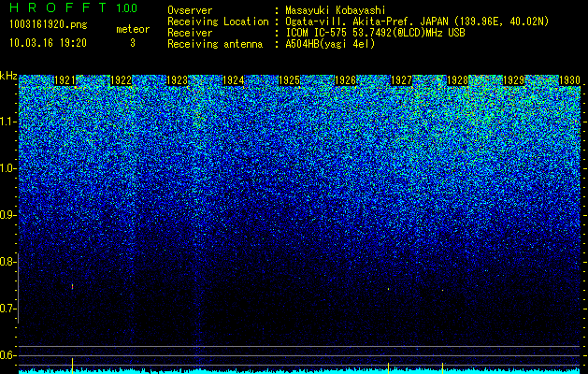Click the yellow detection tick below 1928
The width and height of the screenshot is (588, 374).
tap(442, 368)
